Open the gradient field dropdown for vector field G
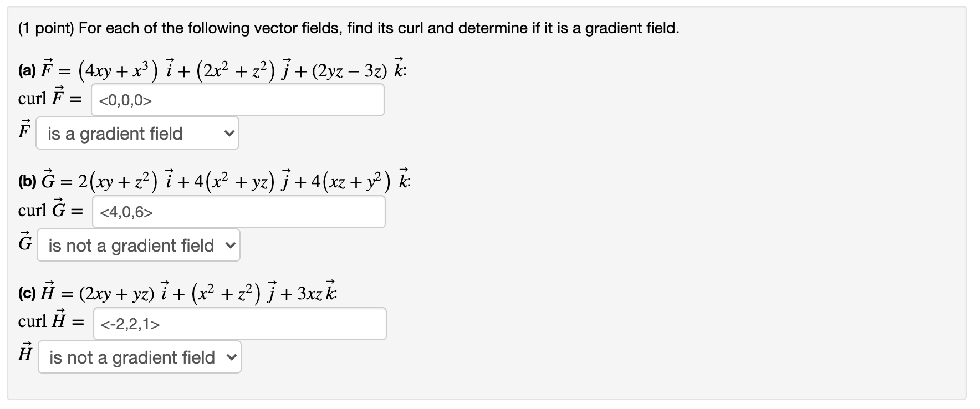 point(138,245)
